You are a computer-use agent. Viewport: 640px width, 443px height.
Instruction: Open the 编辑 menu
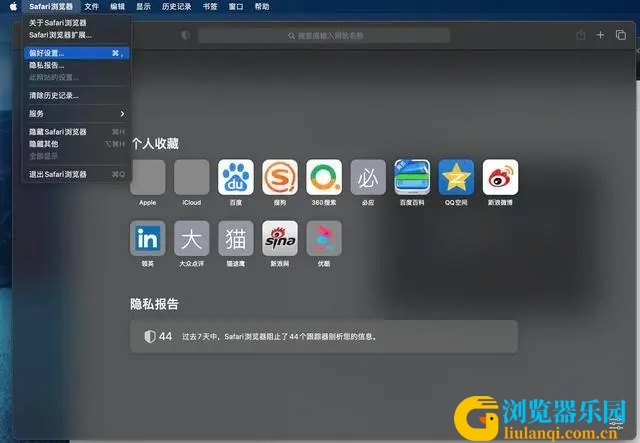click(118, 7)
